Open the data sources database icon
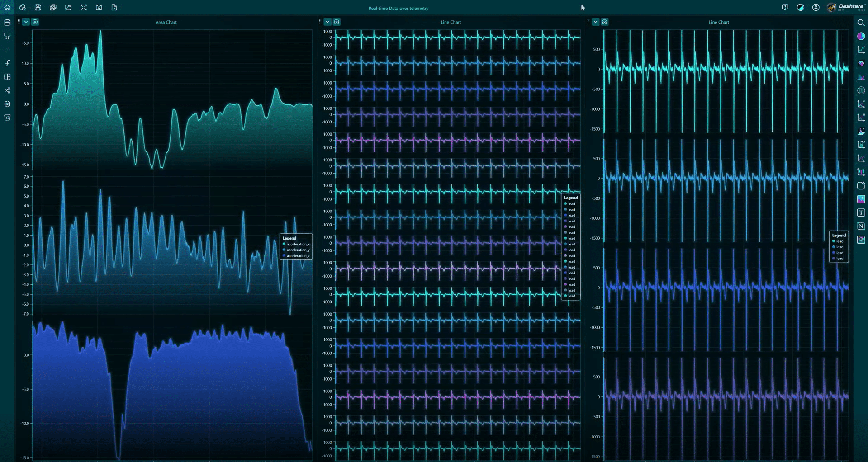Viewport: 868px width, 462px height. [7, 23]
